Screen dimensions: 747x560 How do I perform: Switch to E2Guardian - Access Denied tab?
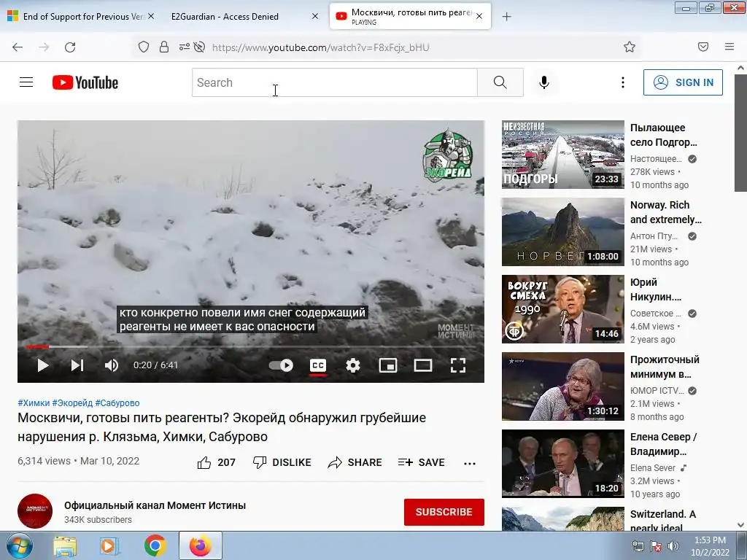click(x=225, y=16)
